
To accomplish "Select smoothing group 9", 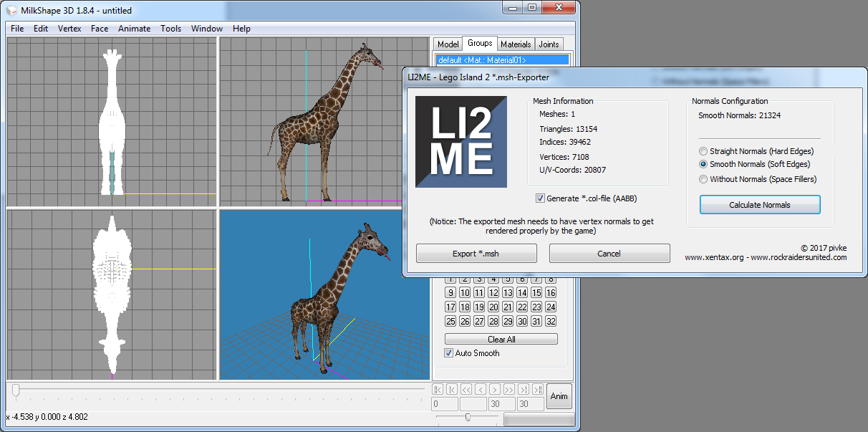I will tap(450, 292).
